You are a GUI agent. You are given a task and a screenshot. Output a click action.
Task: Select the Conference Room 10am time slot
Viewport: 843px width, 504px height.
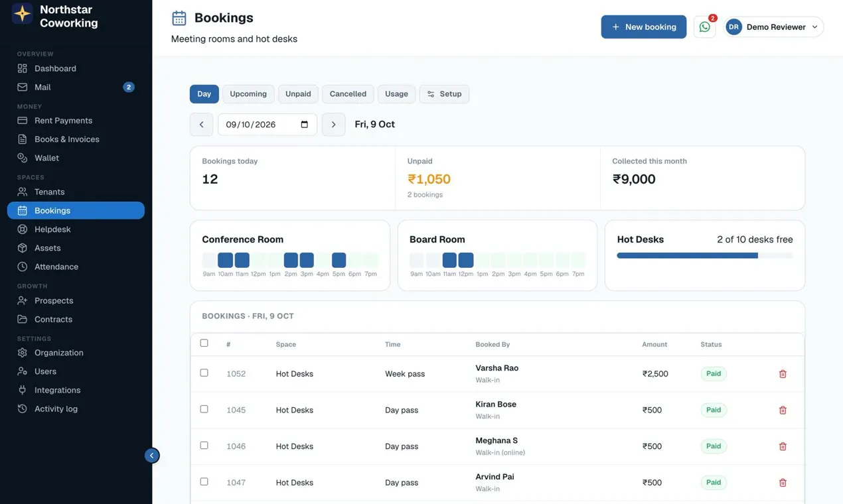click(225, 260)
